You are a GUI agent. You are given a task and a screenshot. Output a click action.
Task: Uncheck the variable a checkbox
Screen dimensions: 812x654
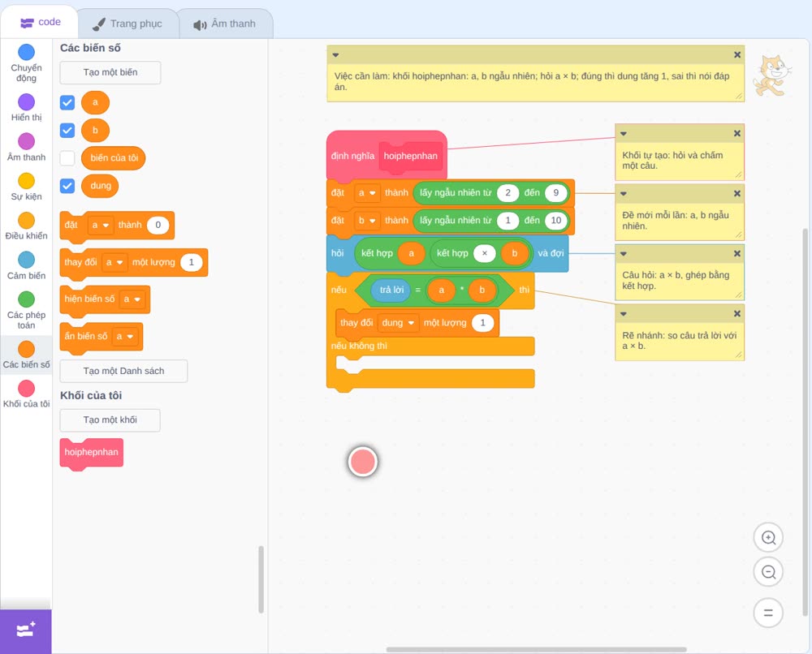(67, 102)
